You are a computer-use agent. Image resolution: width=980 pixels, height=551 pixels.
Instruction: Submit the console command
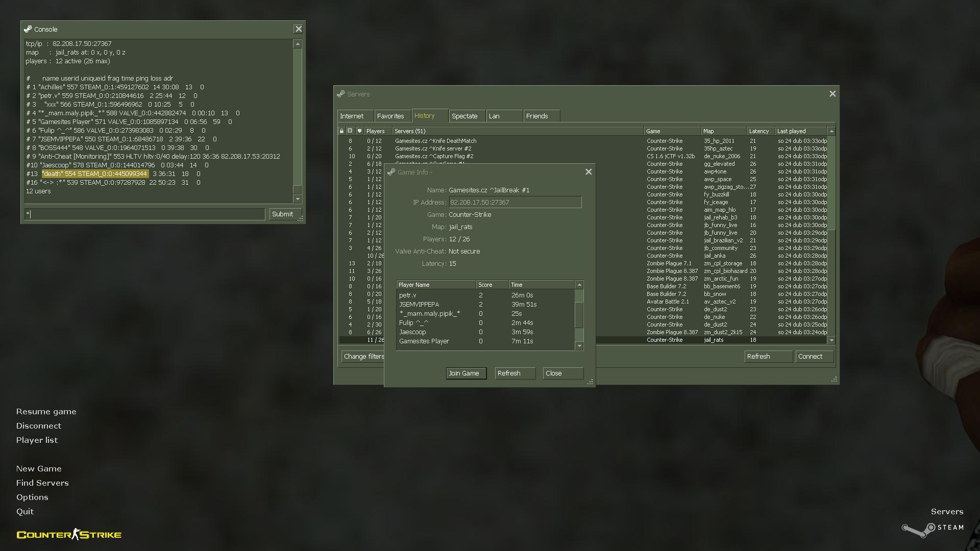(x=285, y=214)
